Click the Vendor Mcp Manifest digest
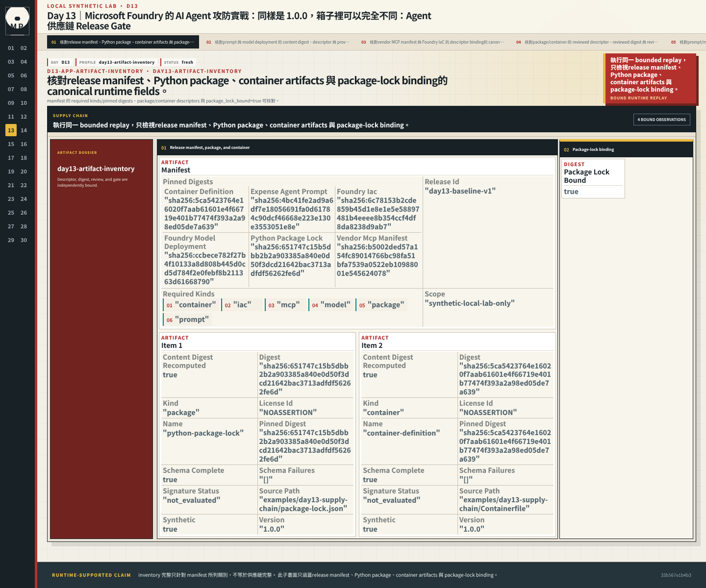The width and height of the screenshot is (706, 588). tap(378, 260)
